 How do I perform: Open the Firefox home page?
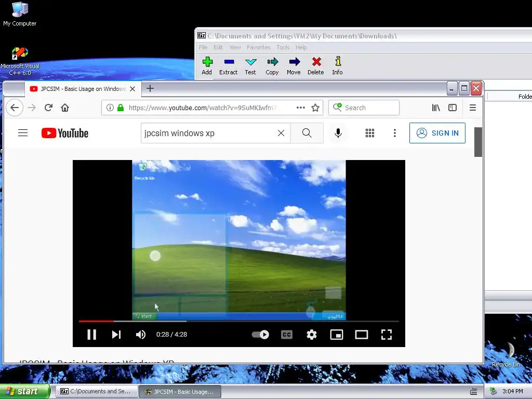pyautogui.click(x=65, y=108)
